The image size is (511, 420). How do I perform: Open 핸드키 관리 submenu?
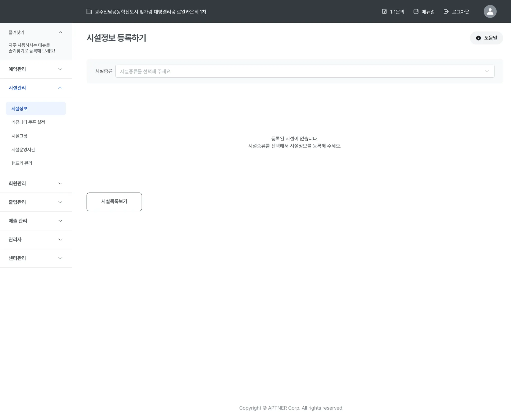coord(22,163)
